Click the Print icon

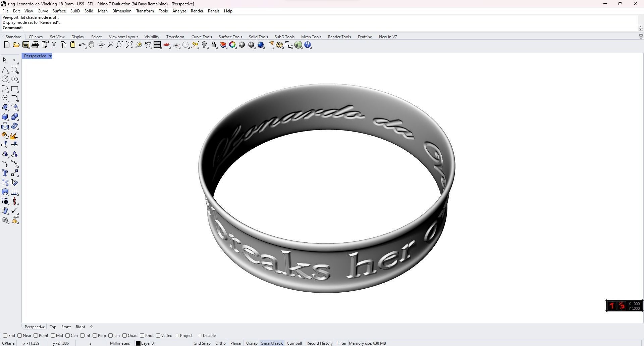coord(35,45)
